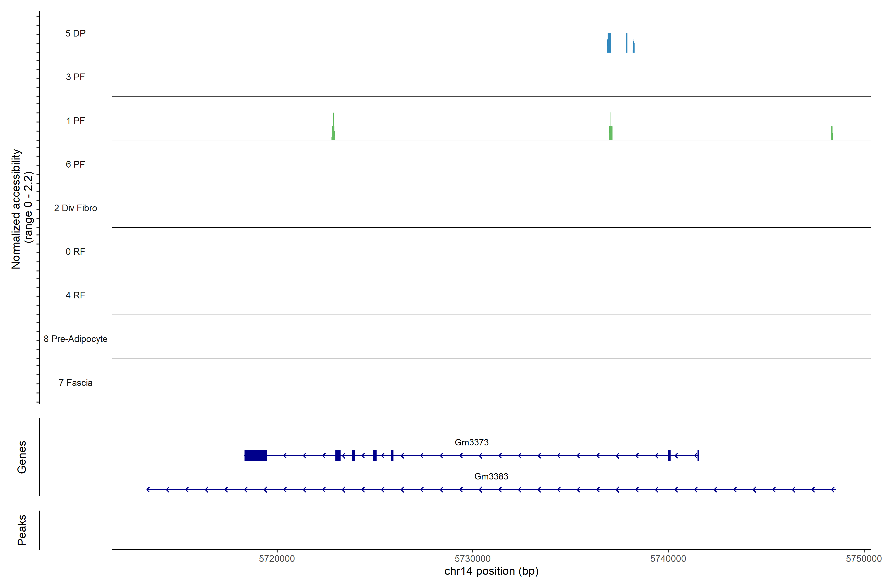
Task: Click the Gm3383 gene label
Action: pyautogui.click(x=491, y=476)
